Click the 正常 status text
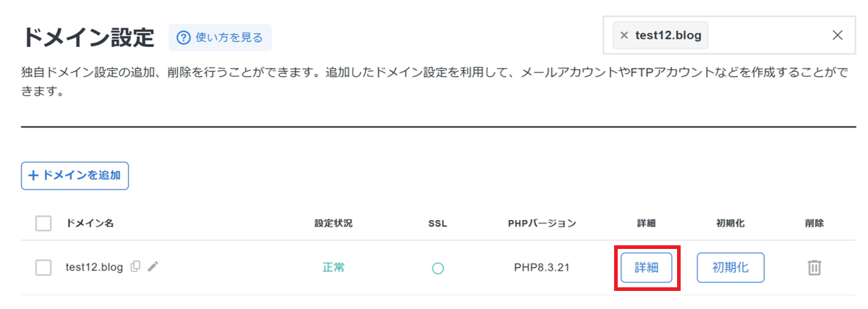Viewport: 868px width, 309px height. tap(333, 268)
